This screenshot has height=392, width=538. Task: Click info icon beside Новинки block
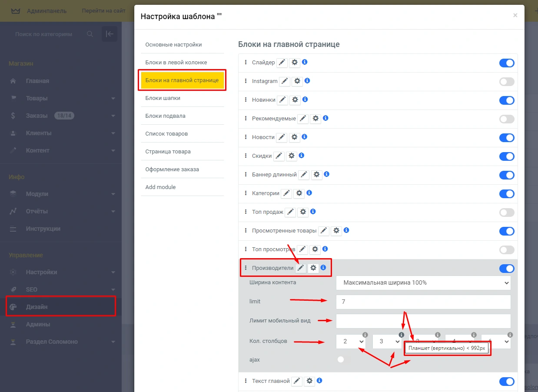(305, 100)
